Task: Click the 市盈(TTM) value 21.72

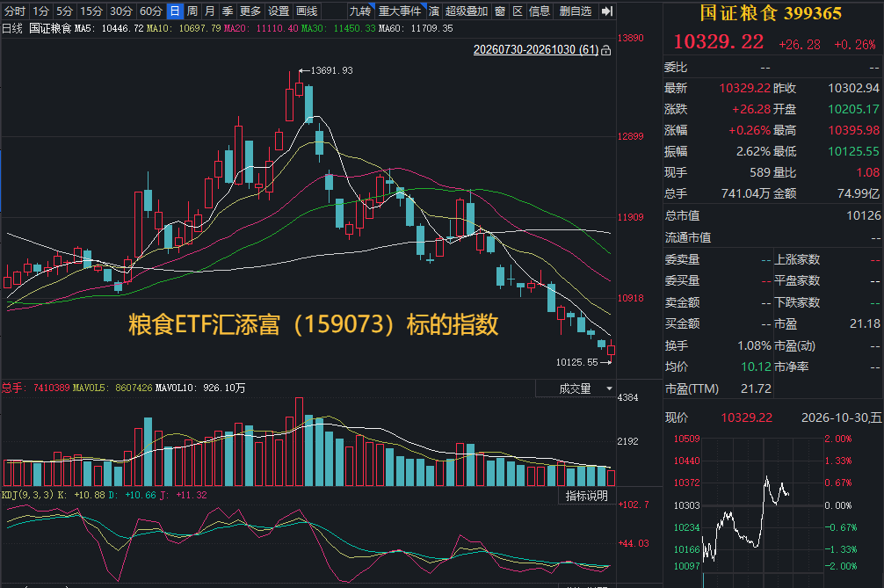Action: click(x=756, y=388)
